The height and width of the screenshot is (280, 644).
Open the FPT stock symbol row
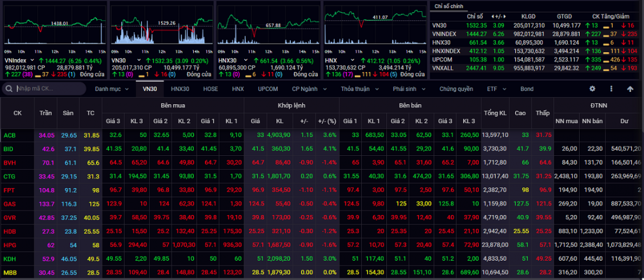pos(9,190)
